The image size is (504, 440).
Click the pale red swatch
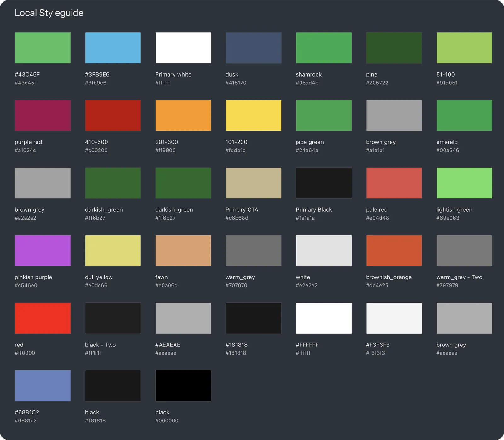click(x=394, y=183)
